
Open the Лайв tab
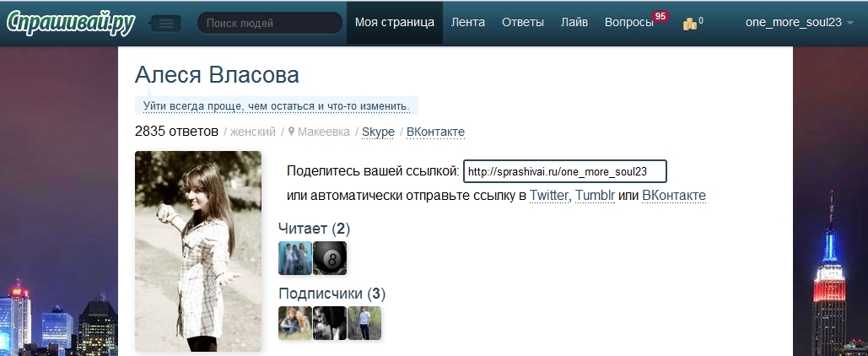(x=574, y=23)
